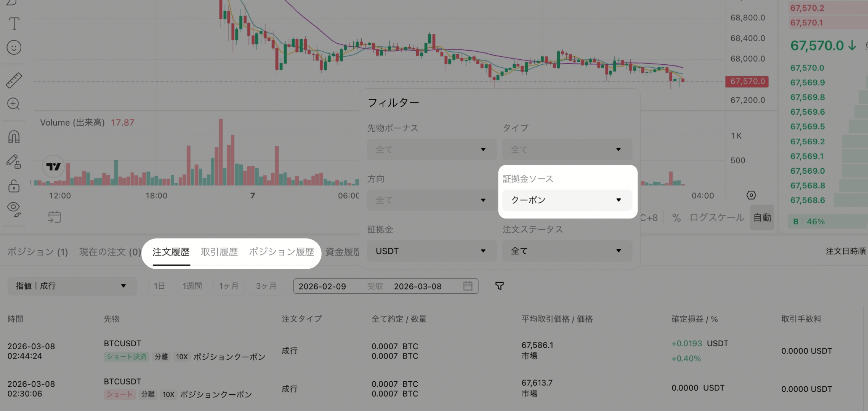Toggle ログスケール log scale

[717, 217]
